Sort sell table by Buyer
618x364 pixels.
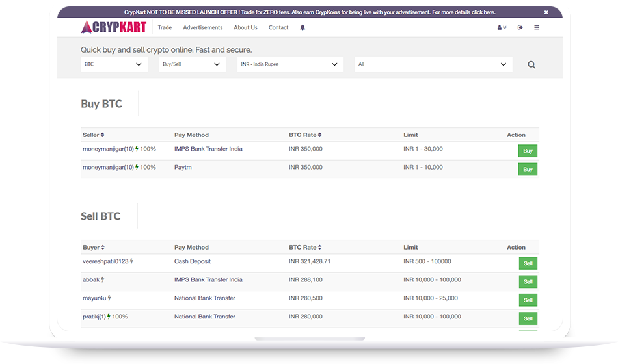[93, 248]
